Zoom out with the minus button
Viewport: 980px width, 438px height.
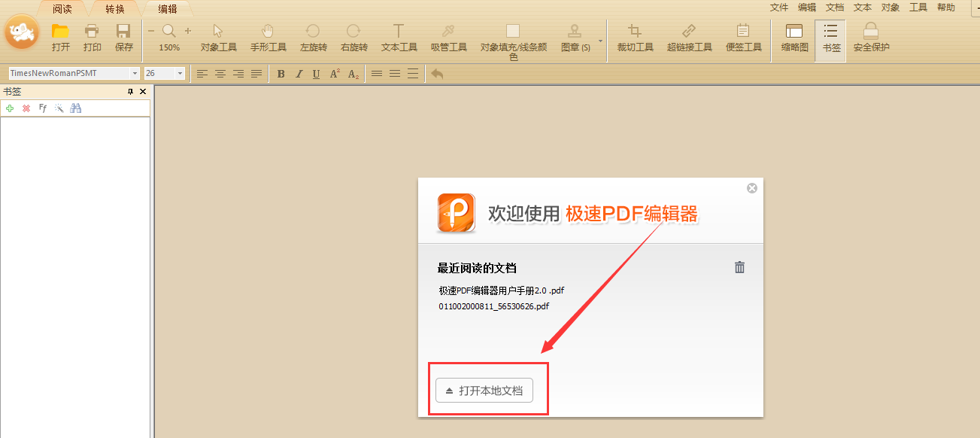150,31
